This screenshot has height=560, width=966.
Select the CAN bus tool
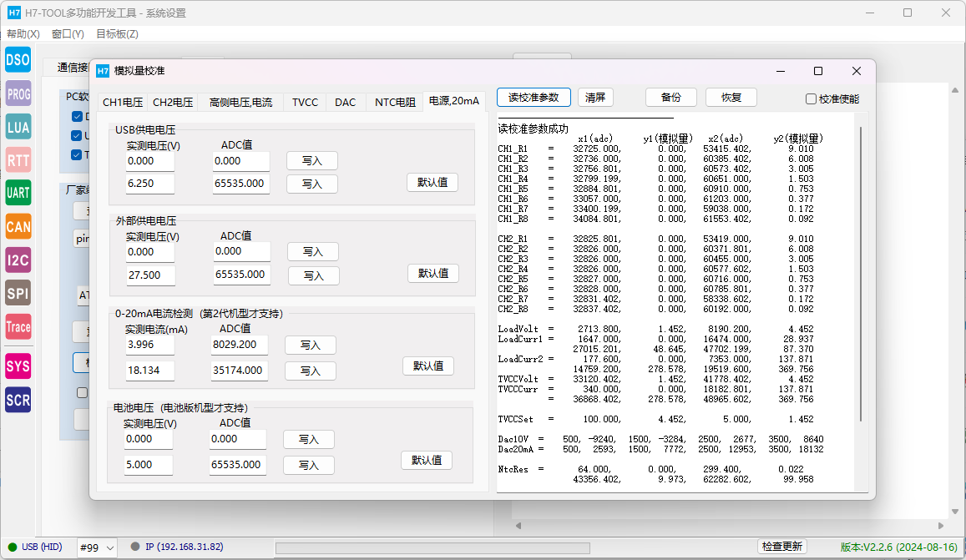click(x=18, y=226)
